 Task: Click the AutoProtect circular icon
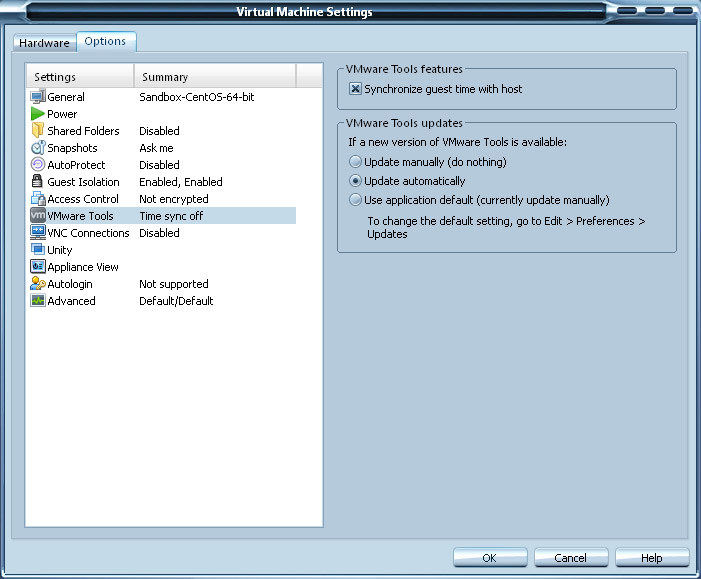coord(38,165)
